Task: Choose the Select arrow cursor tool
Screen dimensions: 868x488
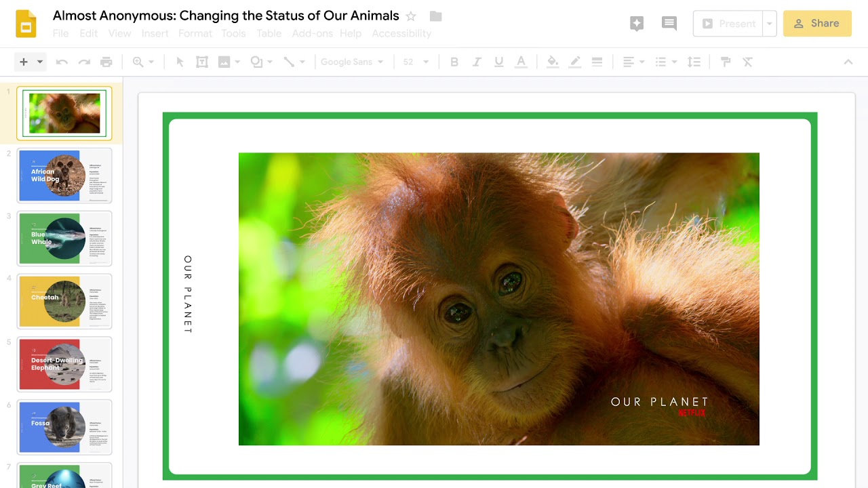Action: click(x=180, y=62)
